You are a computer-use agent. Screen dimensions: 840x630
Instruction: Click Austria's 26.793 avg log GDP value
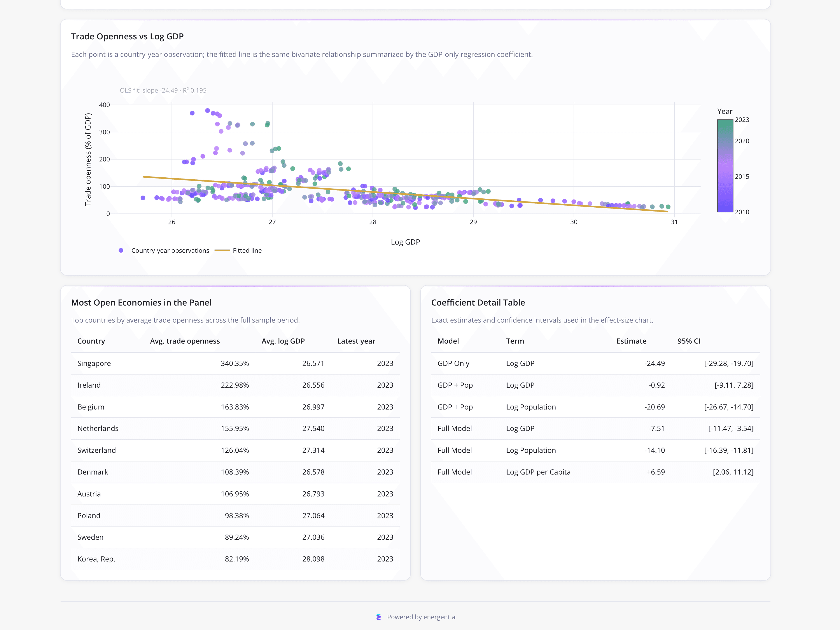[313, 494]
